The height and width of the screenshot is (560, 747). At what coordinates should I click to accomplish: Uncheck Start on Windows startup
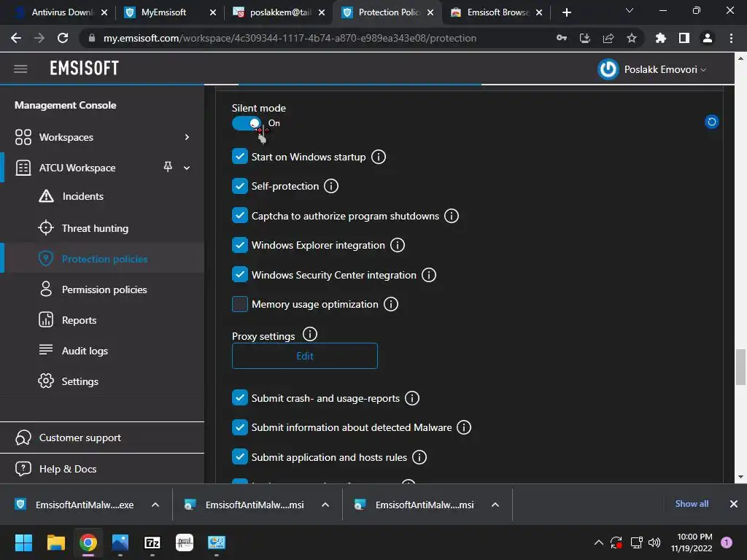click(x=239, y=156)
